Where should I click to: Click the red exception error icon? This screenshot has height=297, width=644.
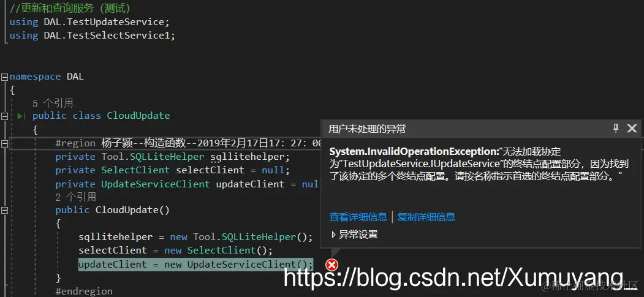pyautogui.click(x=331, y=265)
